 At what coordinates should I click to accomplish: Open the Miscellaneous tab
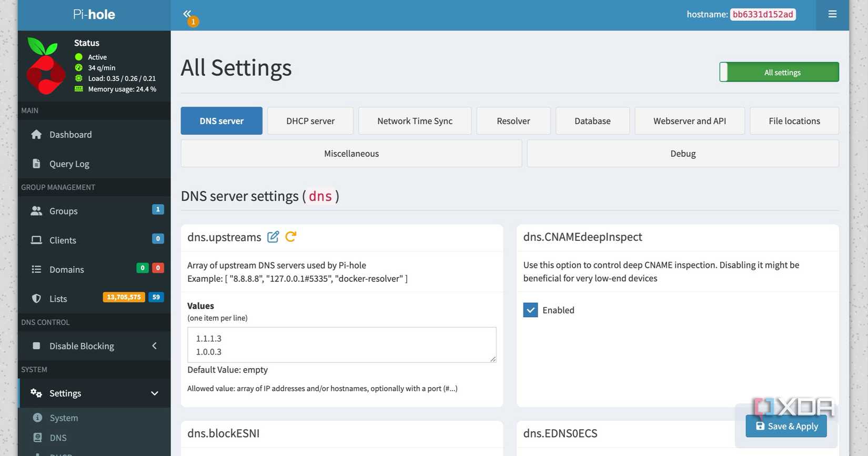click(x=351, y=154)
